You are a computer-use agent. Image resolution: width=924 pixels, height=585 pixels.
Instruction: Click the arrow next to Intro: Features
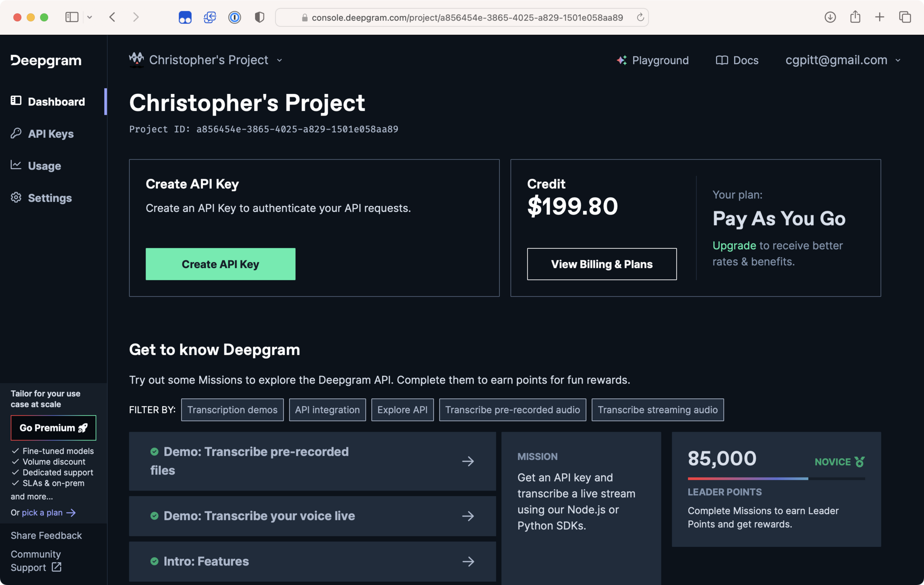click(x=468, y=562)
